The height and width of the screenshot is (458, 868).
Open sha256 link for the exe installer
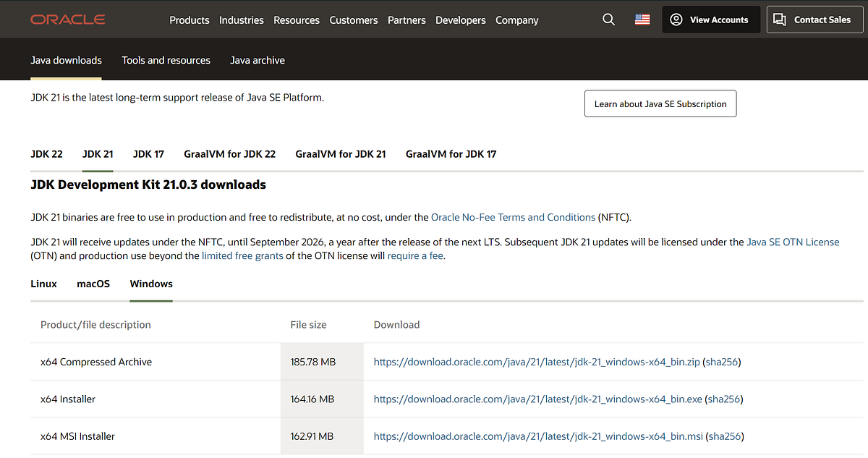click(724, 399)
